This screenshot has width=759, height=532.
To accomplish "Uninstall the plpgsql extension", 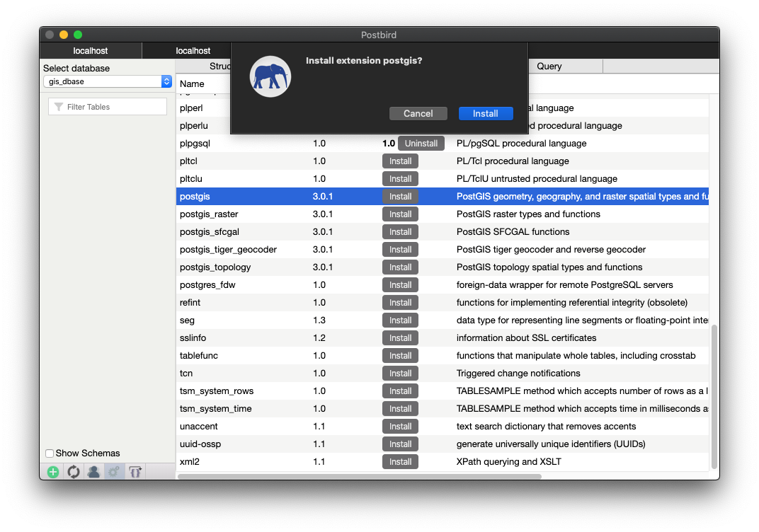I will [x=421, y=144].
